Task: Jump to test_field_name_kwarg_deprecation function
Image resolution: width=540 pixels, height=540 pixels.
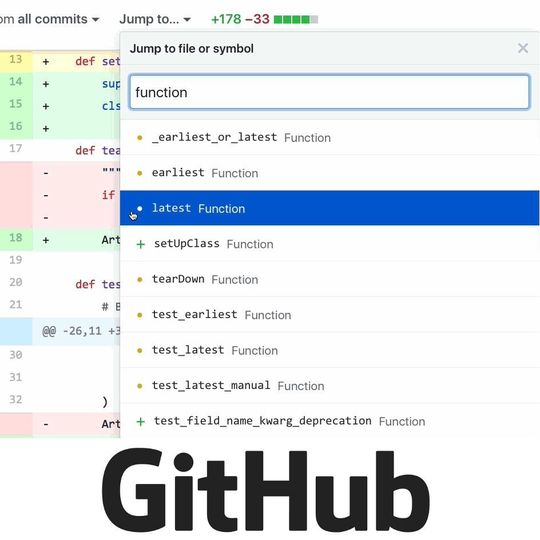Action: 330,421
